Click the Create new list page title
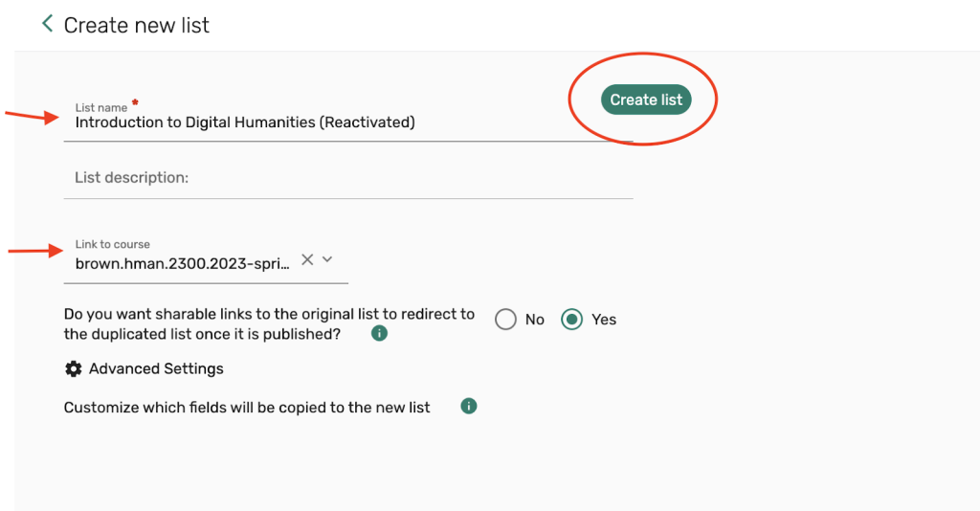This screenshot has height=511, width=980. (x=136, y=26)
